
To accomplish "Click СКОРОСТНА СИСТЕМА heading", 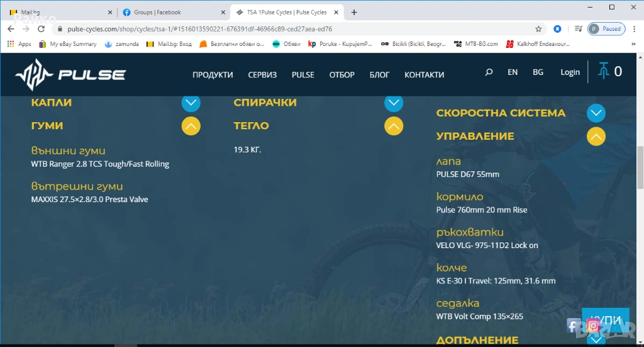I will click(501, 113).
